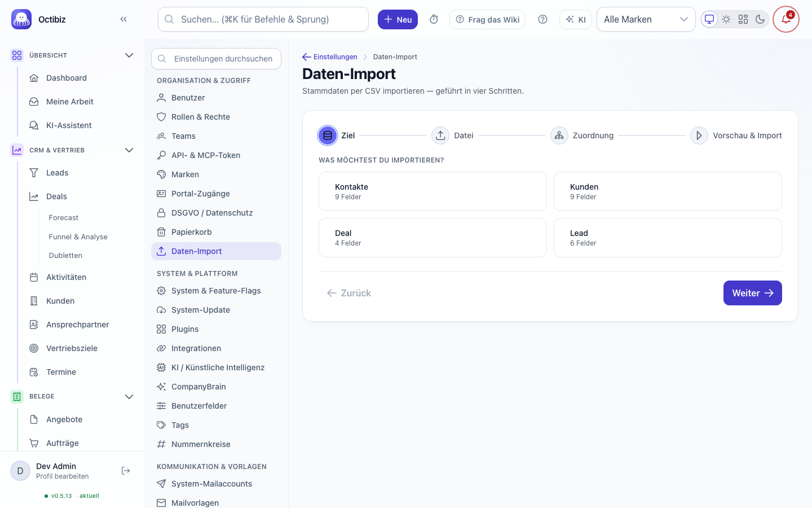The height and width of the screenshot is (508, 812).
Task: Go back via Einstellungen breadcrumb link
Action: point(330,57)
